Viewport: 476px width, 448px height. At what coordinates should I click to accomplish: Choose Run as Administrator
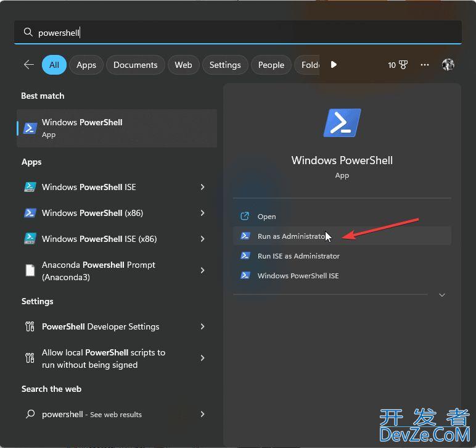coord(290,236)
